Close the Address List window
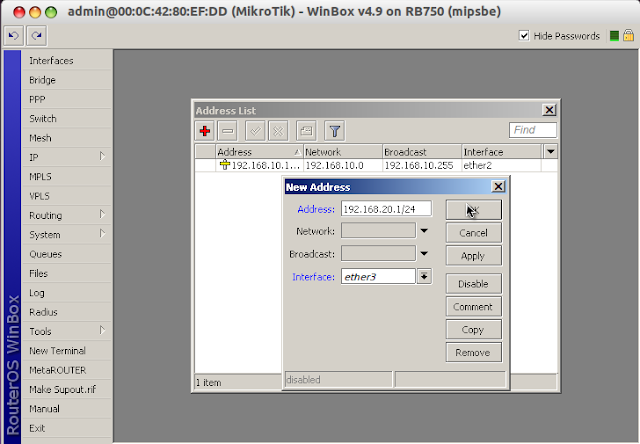Image resolution: width=640 pixels, height=444 pixels. (549, 110)
